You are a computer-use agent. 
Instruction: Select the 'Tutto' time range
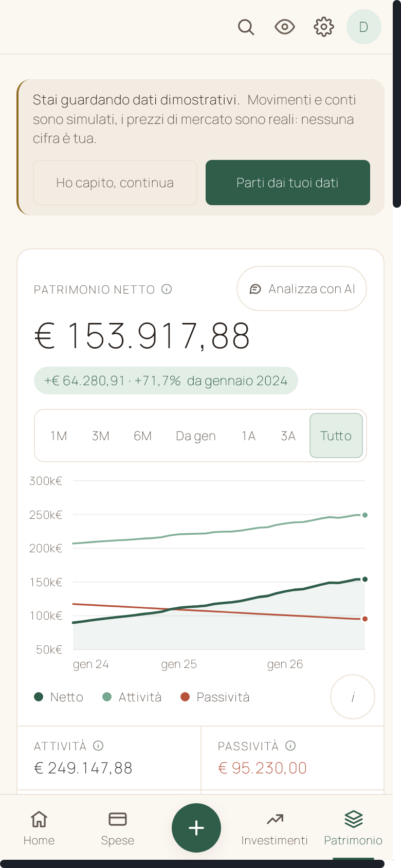(336, 436)
